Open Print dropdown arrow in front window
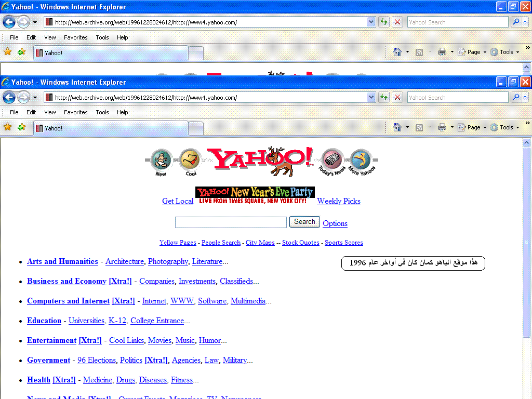Screen dimensions: 532x399 coord(452,128)
